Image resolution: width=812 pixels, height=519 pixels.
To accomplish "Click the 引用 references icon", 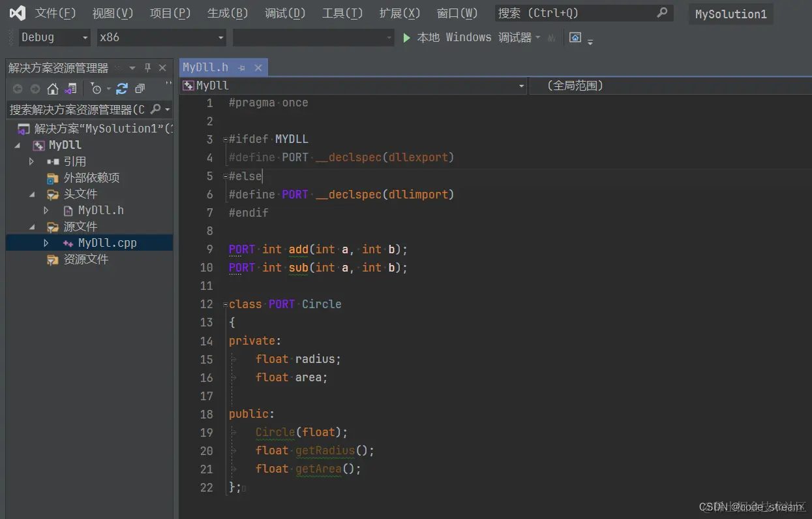I will pyautogui.click(x=53, y=161).
